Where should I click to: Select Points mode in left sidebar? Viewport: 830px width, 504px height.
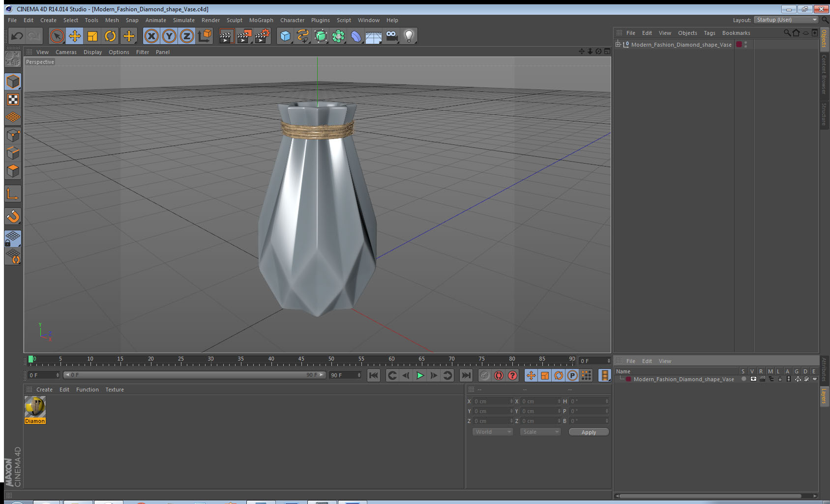tap(13, 135)
